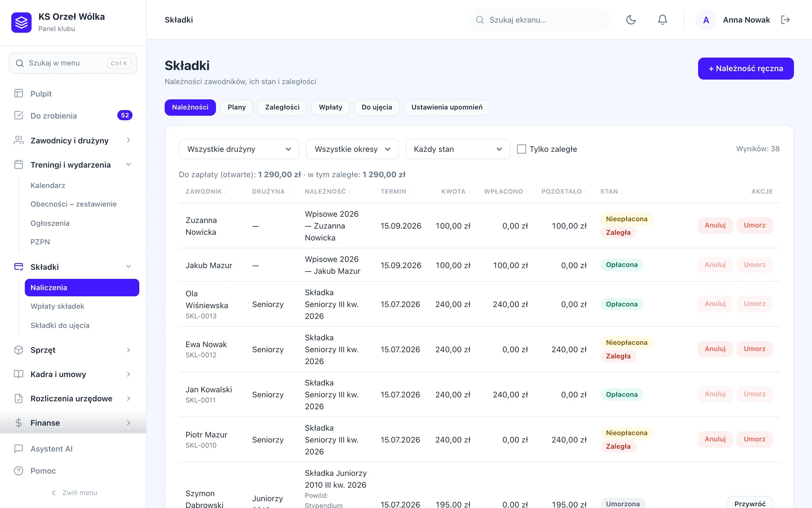Click the Rozliczenia urzędowe document icon
The width and height of the screenshot is (812, 508).
click(18, 398)
